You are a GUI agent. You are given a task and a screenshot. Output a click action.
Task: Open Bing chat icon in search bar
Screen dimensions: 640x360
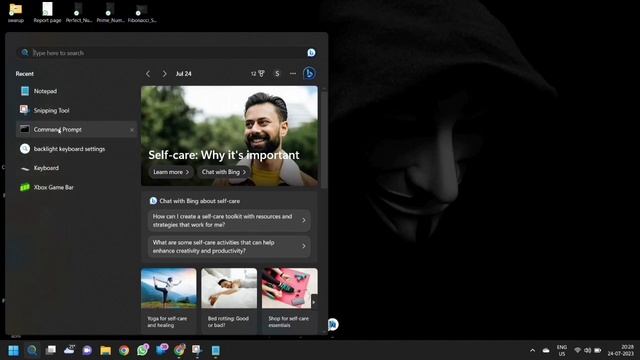[311, 53]
